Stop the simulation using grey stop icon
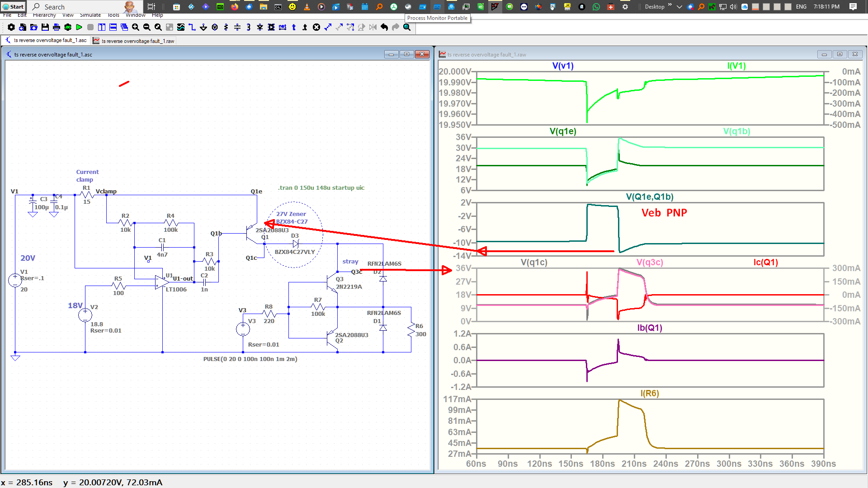The image size is (868, 488). tap(90, 27)
